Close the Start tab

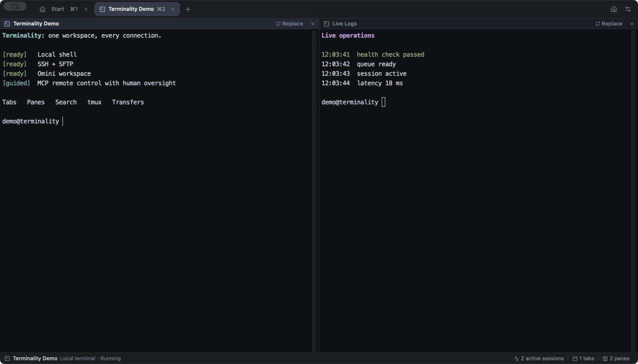[x=86, y=9]
